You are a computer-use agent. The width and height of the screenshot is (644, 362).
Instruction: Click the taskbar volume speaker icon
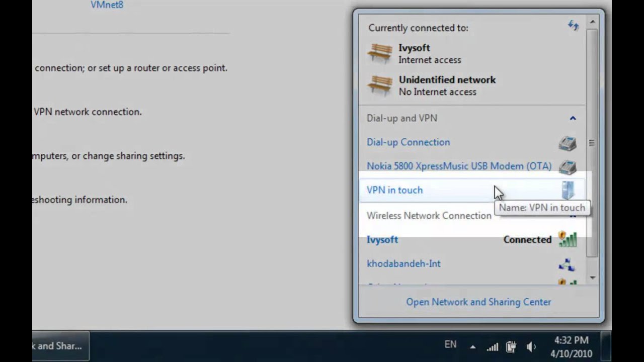[x=531, y=346]
